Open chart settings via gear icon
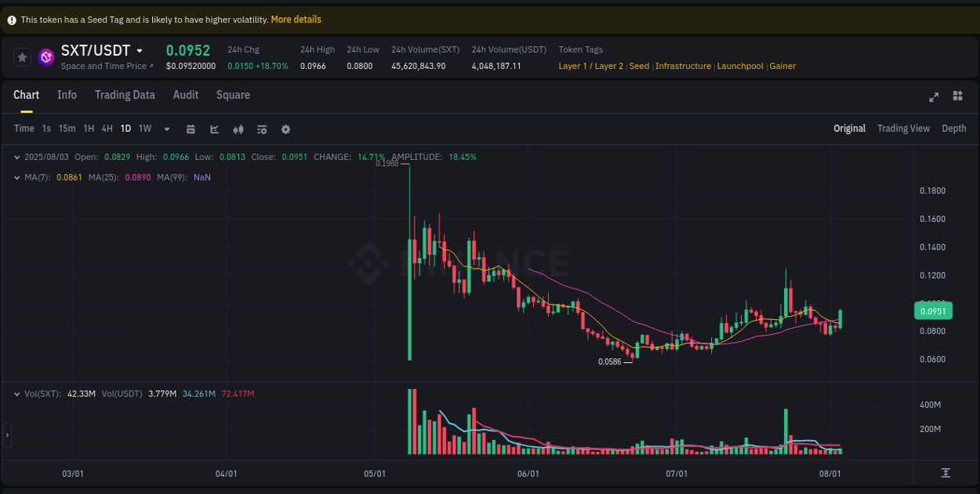Viewport: 980px width, 494px height. point(285,129)
